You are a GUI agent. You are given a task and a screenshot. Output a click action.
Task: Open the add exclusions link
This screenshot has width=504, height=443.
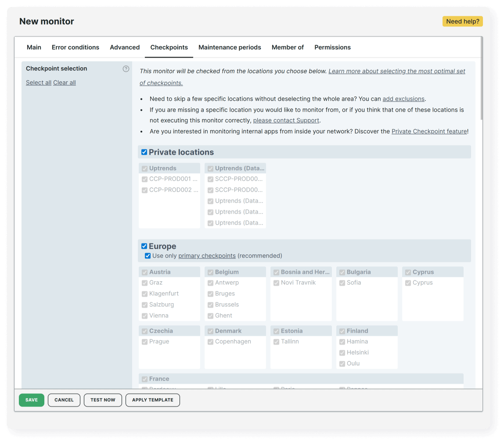[x=403, y=99]
